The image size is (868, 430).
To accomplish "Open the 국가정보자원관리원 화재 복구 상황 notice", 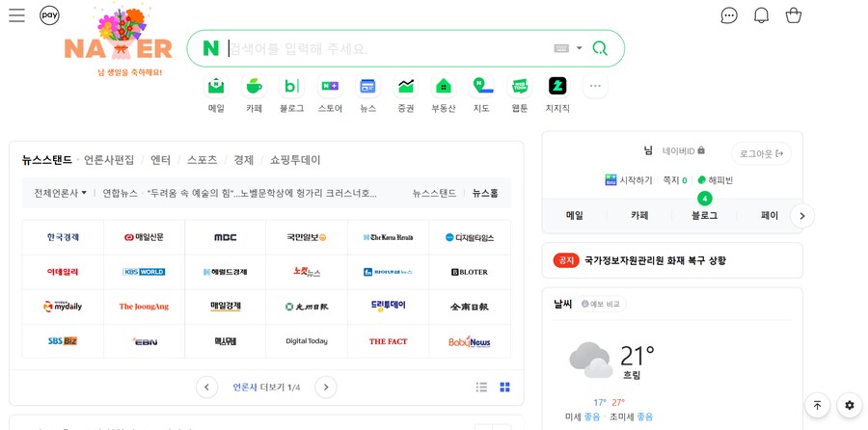I will [655, 260].
